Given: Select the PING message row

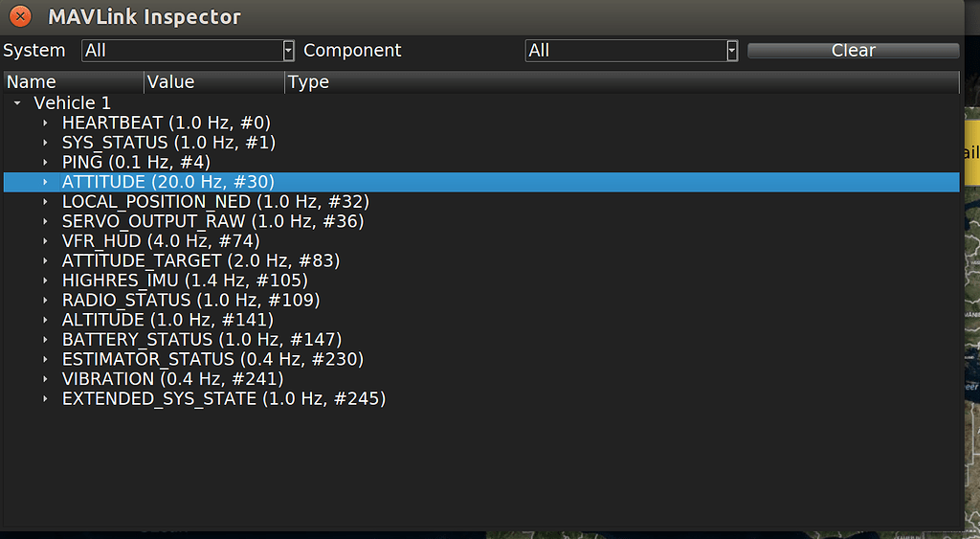Looking at the screenshot, I should click(135, 163).
